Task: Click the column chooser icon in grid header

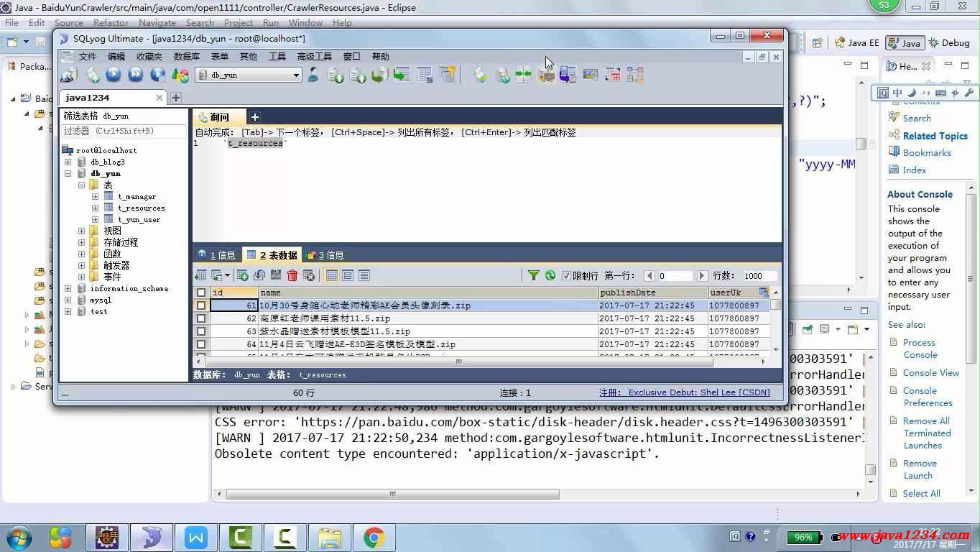Action: click(x=764, y=293)
